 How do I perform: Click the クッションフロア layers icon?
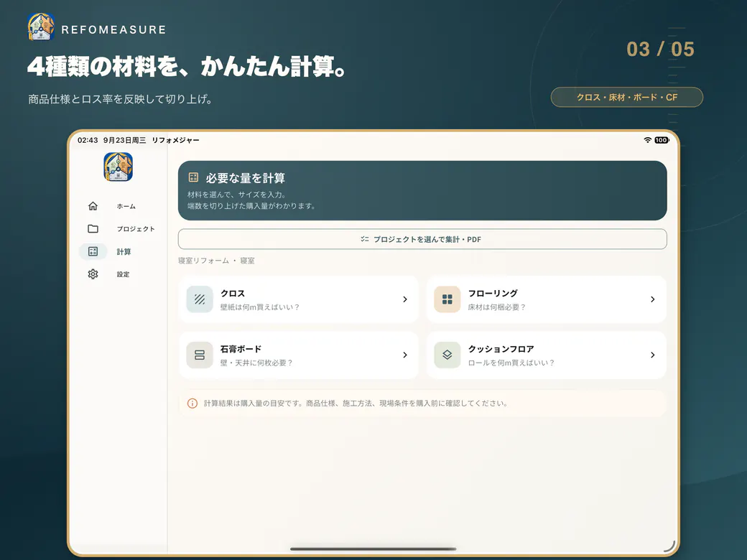[x=447, y=355]
